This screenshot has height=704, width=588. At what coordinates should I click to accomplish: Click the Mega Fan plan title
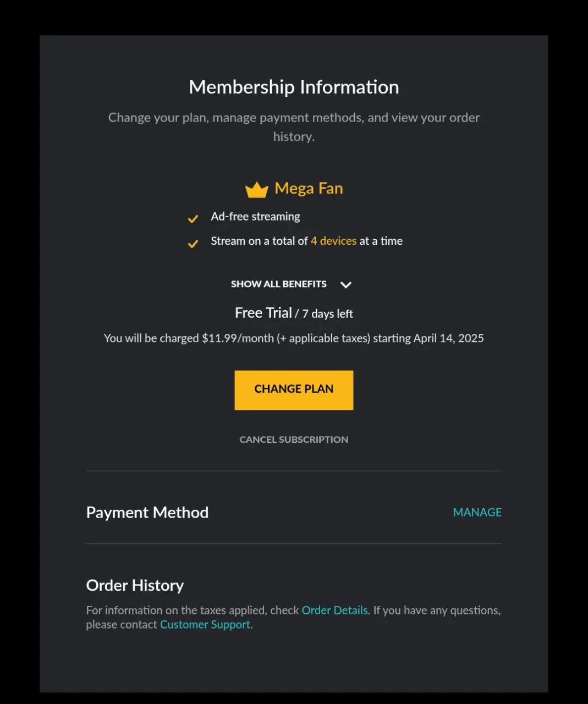309,189
